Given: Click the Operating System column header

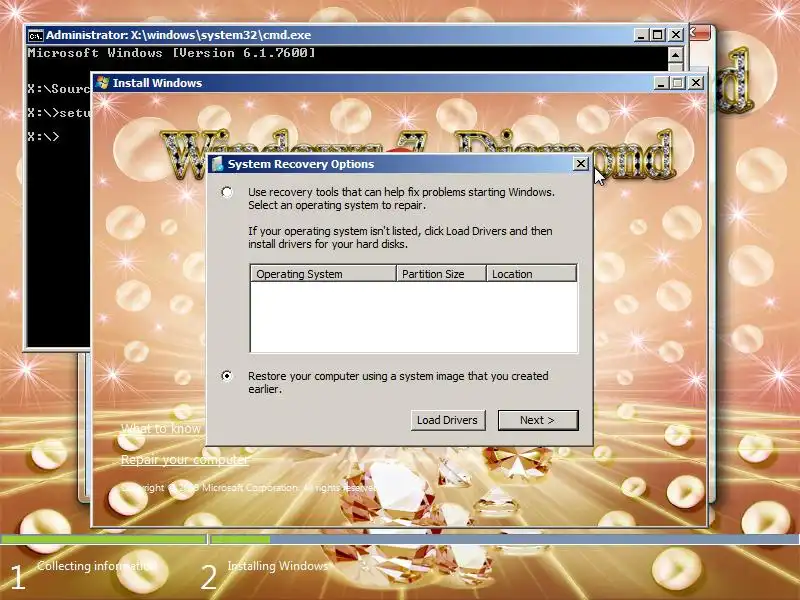Looking at the screenshot, I should coord(323,273).
